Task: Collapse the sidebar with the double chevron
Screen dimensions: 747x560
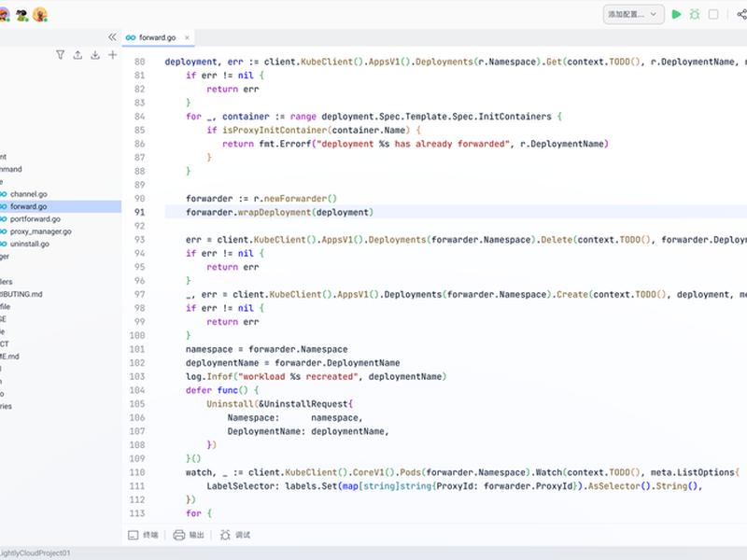Action: [x=112, y=36]
